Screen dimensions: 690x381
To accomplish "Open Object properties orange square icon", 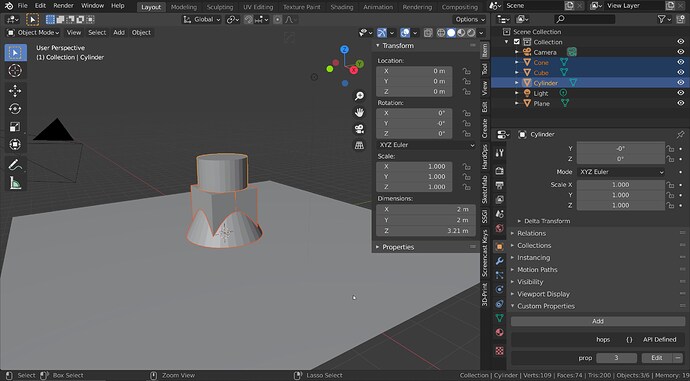I will tap(499, 246).
